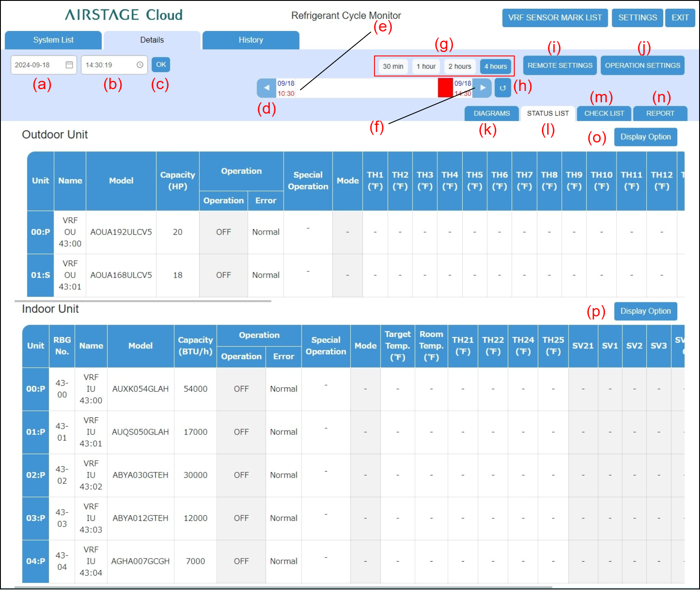The image size is (700, 590).
Task: Open the DIAGRAMS view tab
Action: click(x=492, y=114)
